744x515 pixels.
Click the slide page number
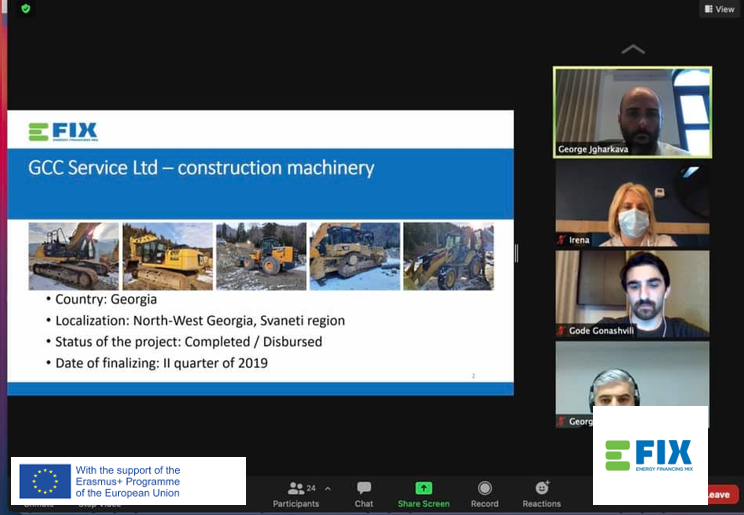pos(473,376)
